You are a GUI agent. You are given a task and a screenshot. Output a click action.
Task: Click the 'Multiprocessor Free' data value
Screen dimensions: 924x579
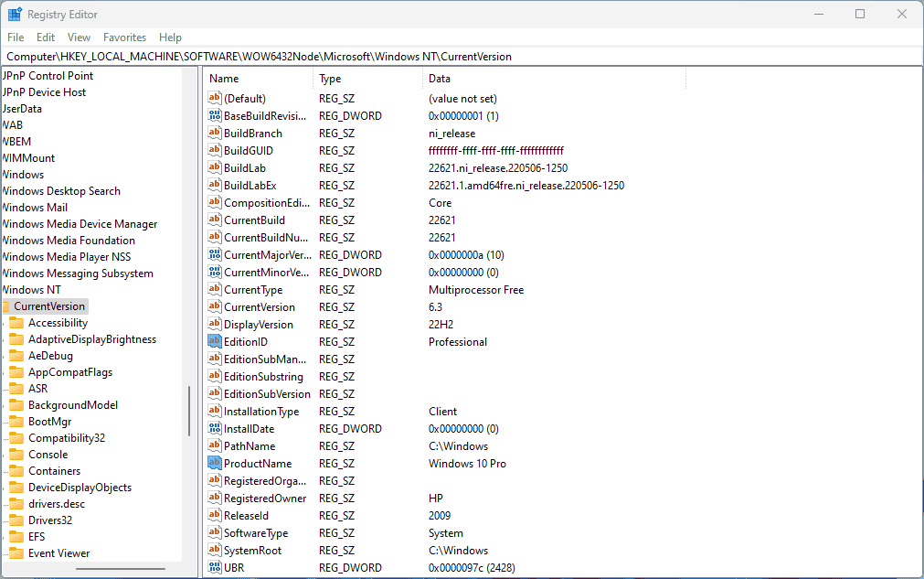click(476, 289)
